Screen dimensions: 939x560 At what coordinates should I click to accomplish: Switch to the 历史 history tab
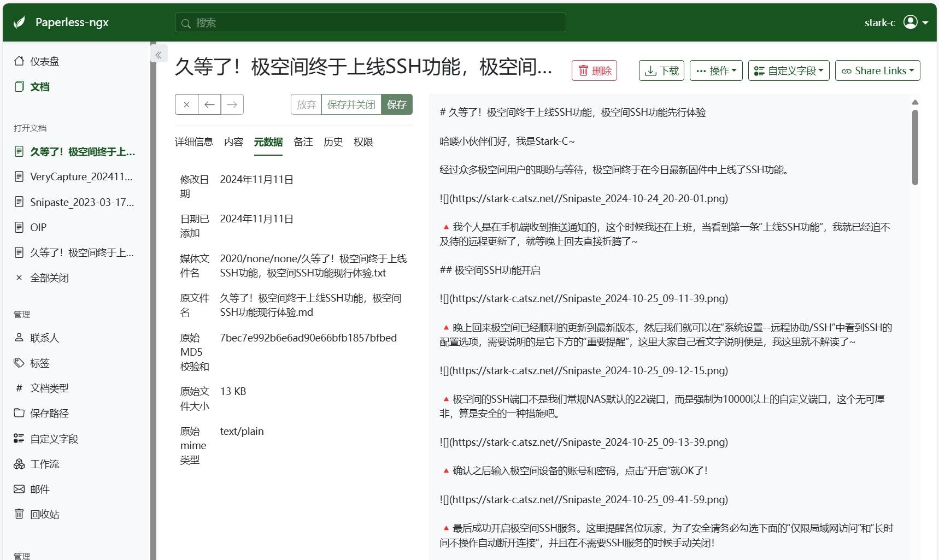(333, 142)
